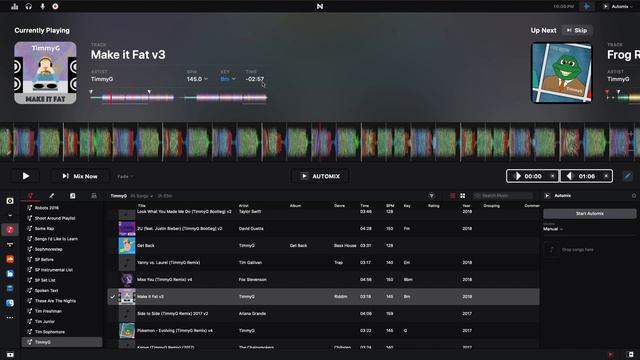Switch to the playlists tab icon
The width and height of the screenshot is (640, 360).
30,196
